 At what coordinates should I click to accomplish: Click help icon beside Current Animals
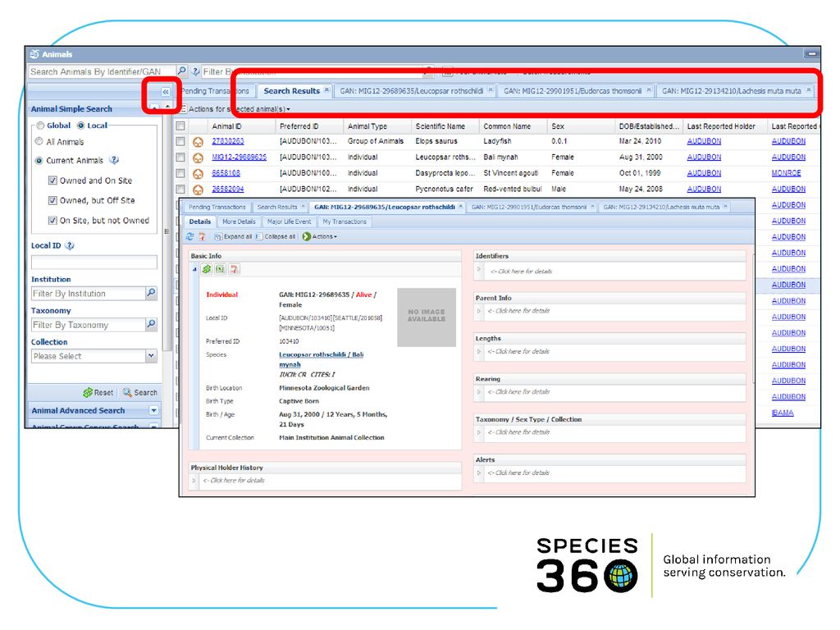114,160
